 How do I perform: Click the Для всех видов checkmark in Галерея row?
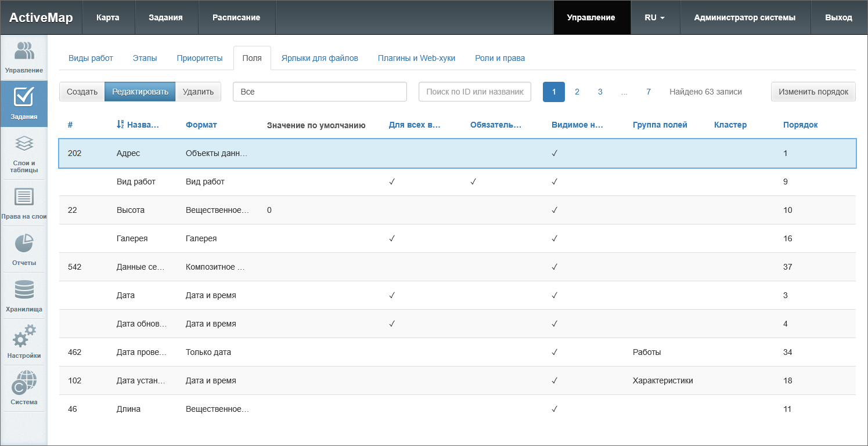coord(392,238)
